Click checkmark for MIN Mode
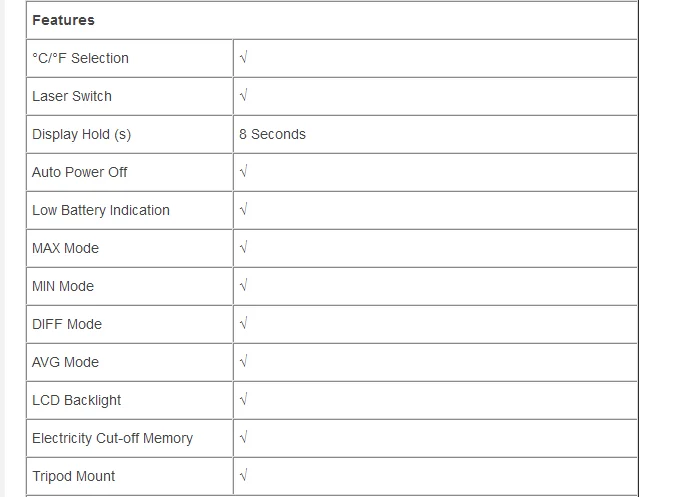Image resolution: width=674 pixels, height=497 pixels. point(243,285)
